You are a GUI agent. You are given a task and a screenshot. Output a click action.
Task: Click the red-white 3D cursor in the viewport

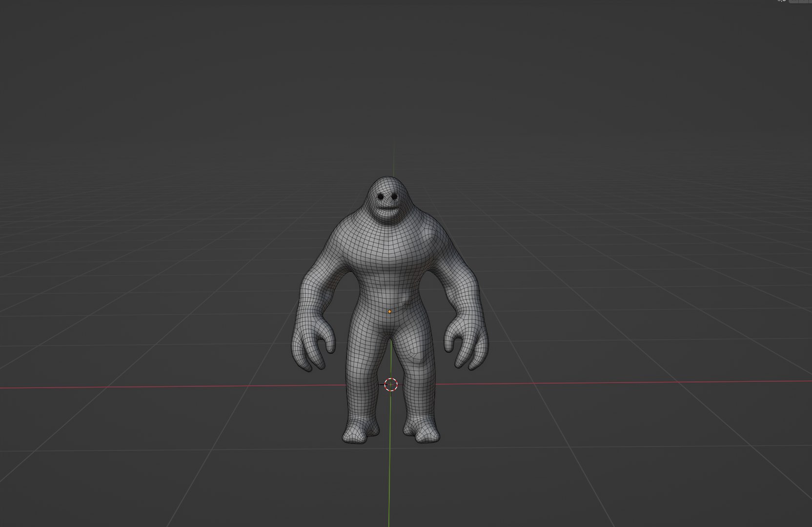391,385
